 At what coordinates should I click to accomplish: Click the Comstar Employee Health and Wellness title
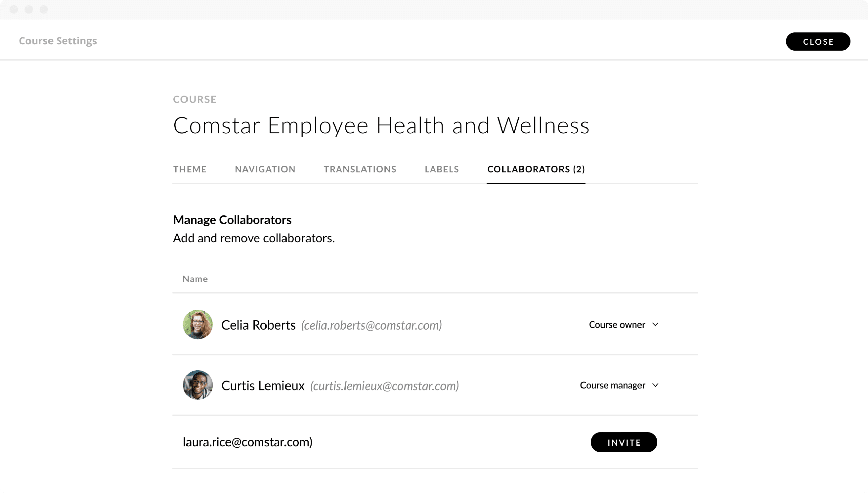click(x=380, y=125)
